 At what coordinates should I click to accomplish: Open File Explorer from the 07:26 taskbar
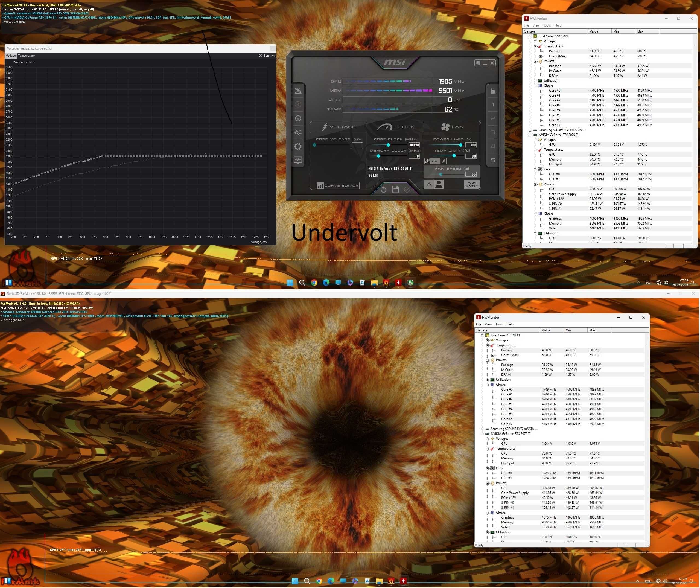point(379,581)
